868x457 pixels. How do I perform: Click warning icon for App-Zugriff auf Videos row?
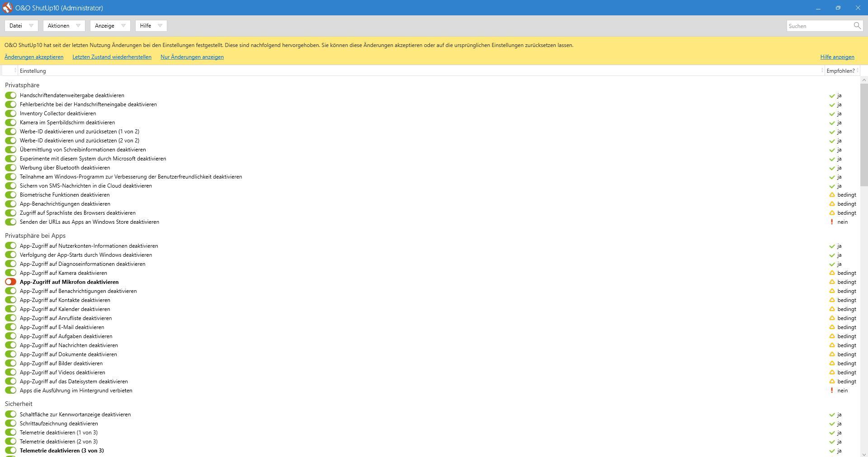tap(832, 372)
